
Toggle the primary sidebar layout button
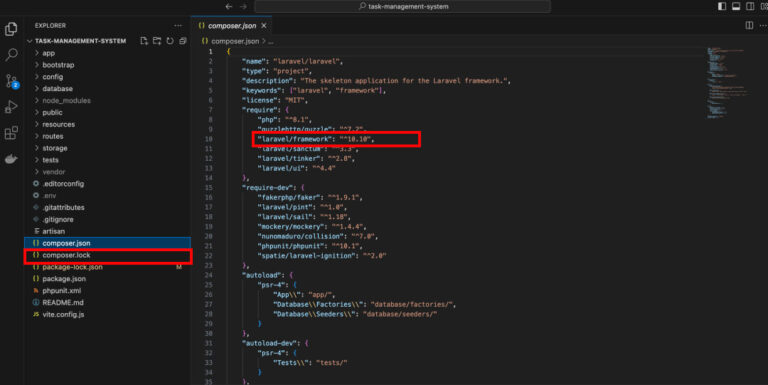722,6
